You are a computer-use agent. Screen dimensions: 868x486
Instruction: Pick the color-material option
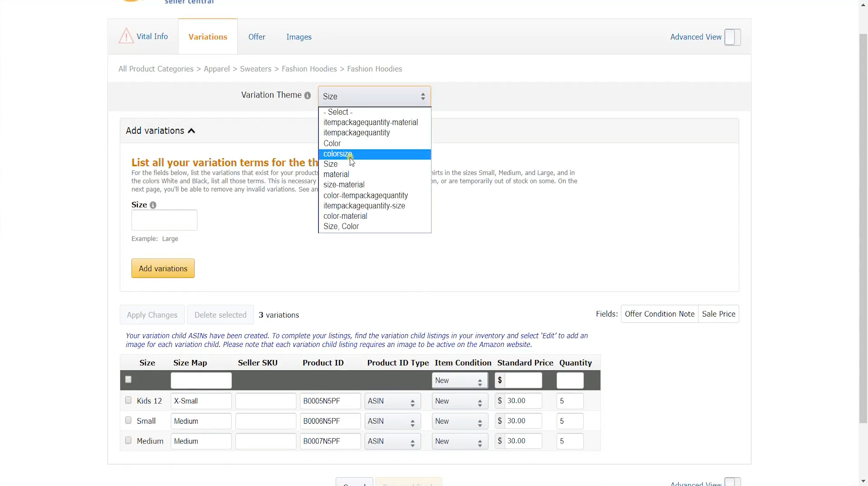[375, 216]
